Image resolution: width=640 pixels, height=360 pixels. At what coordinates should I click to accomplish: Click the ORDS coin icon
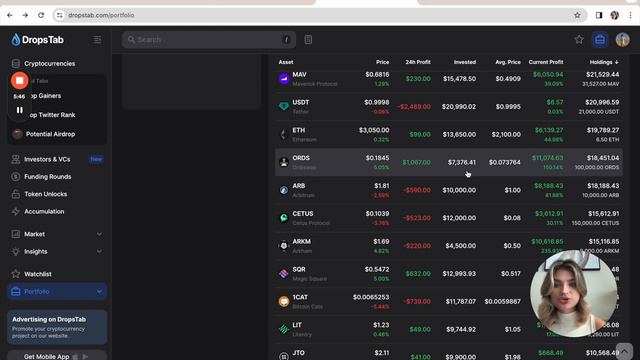(x=284, y=162)
